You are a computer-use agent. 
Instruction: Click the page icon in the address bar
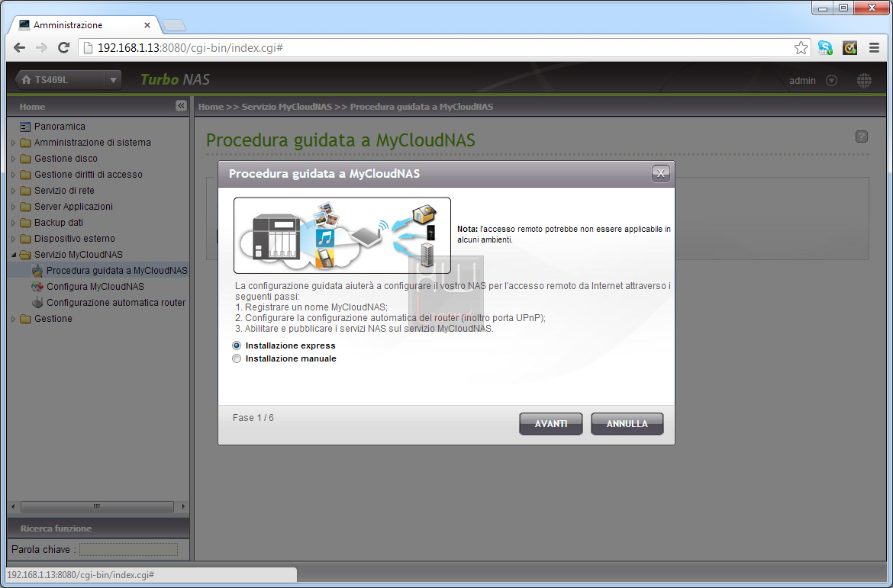tap(88, 48)
